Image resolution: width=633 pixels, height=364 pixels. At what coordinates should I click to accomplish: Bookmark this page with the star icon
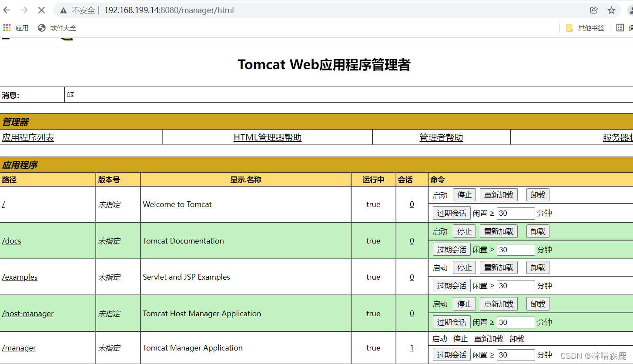[x=611, y=10]
